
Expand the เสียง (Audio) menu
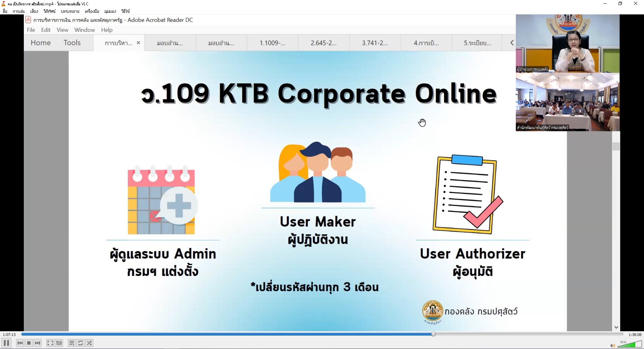pyautogui.click(x=34, y=11)
